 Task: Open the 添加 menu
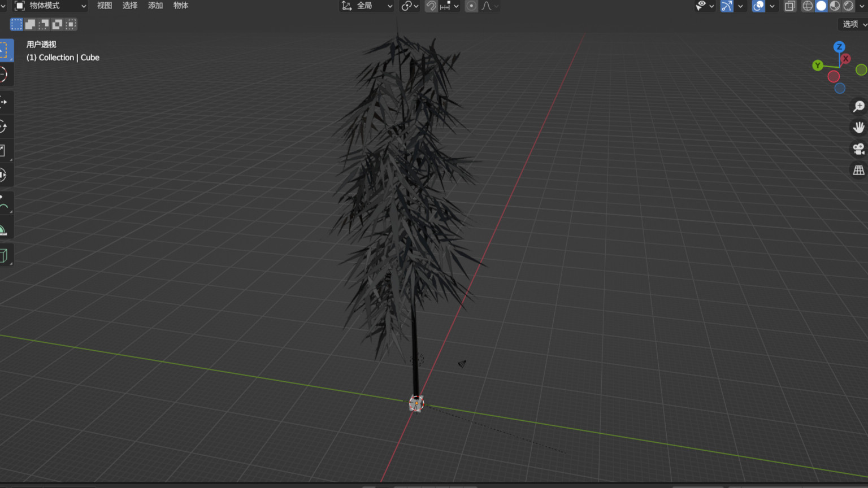pos(155,6)
